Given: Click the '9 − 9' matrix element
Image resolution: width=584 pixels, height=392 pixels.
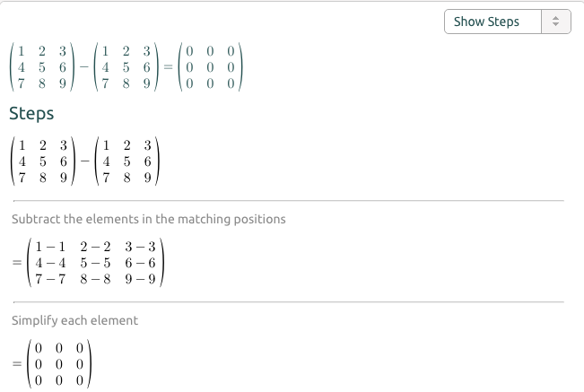Looking at the screenshot, I should (x=140, y=279).
